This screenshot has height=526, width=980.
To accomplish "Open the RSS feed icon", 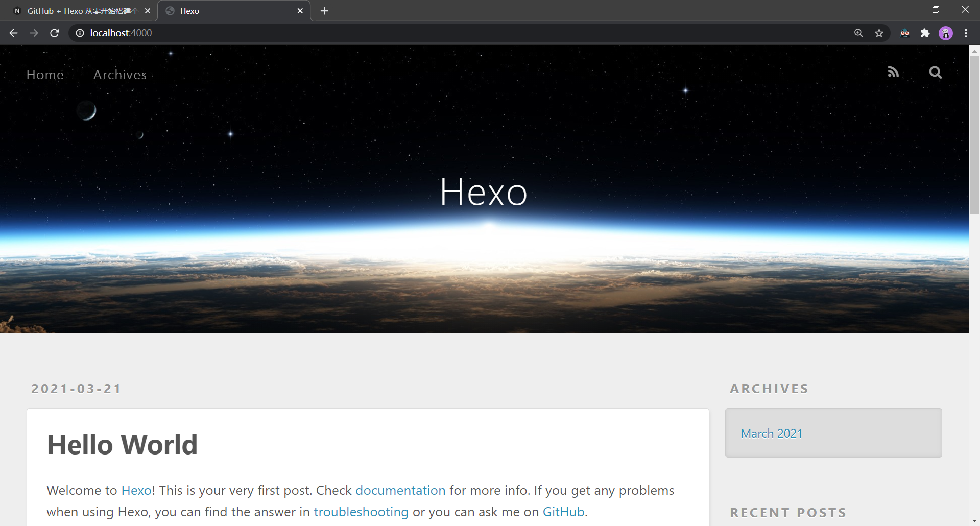I will pos(893,72).
